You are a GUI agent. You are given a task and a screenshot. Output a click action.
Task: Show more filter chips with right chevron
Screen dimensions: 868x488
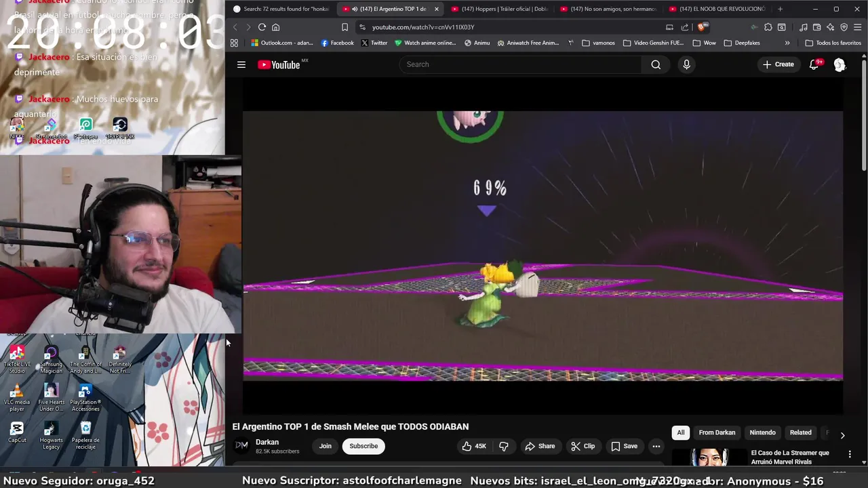[x=842, y=435]
